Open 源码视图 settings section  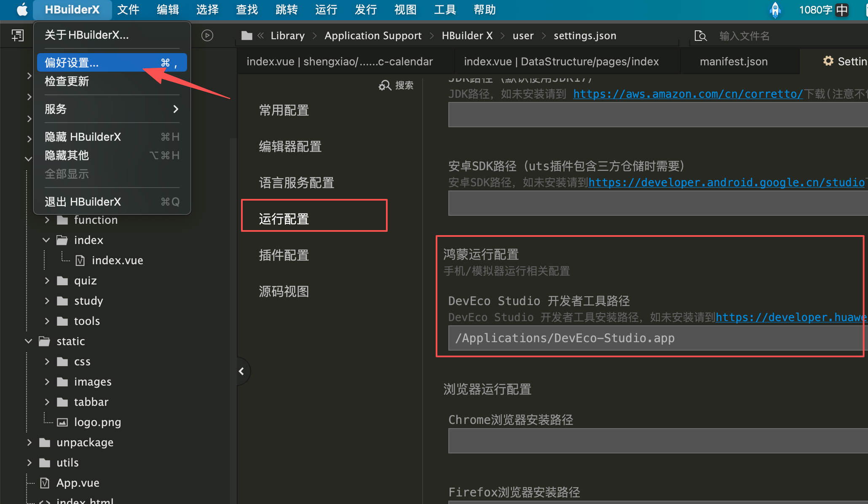pyautogui.click(x=284, y=291)
